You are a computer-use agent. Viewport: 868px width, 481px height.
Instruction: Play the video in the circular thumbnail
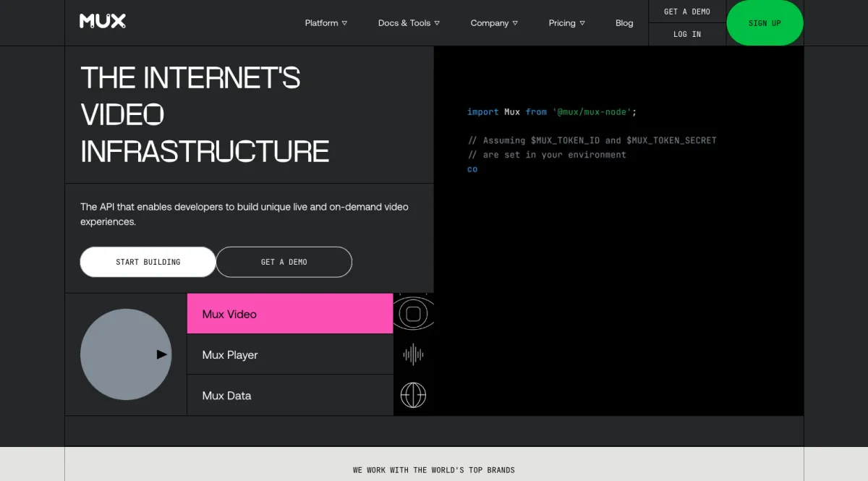126,354
